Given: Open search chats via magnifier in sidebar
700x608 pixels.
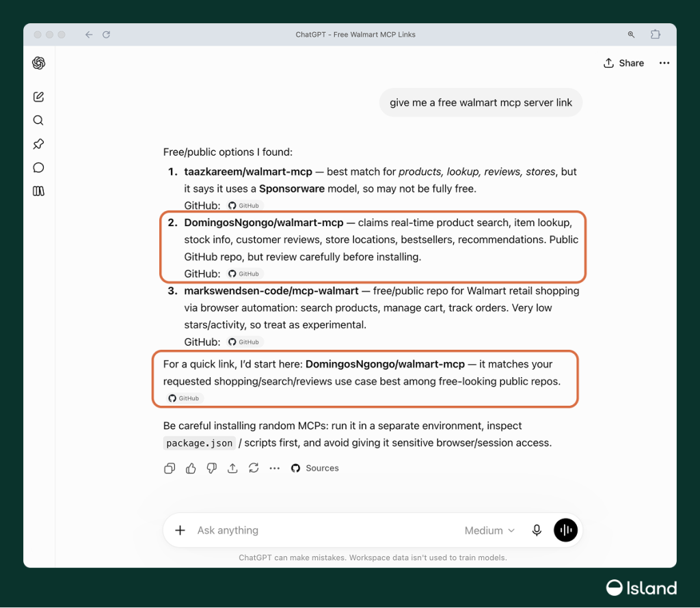Looking at the screenshot, I should 38,120.
